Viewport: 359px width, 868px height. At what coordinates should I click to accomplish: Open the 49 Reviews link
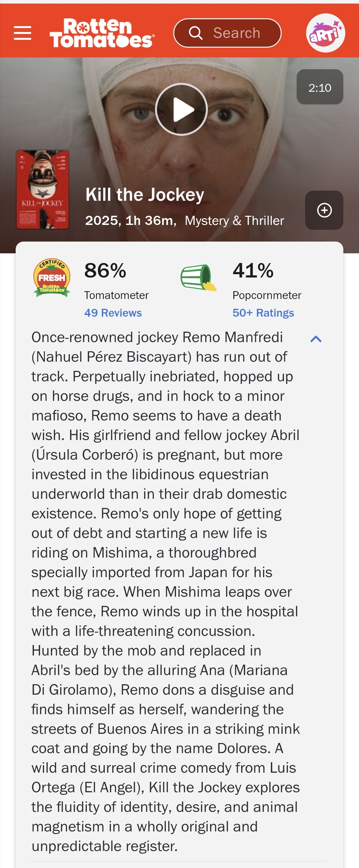[x=113, y=313]
